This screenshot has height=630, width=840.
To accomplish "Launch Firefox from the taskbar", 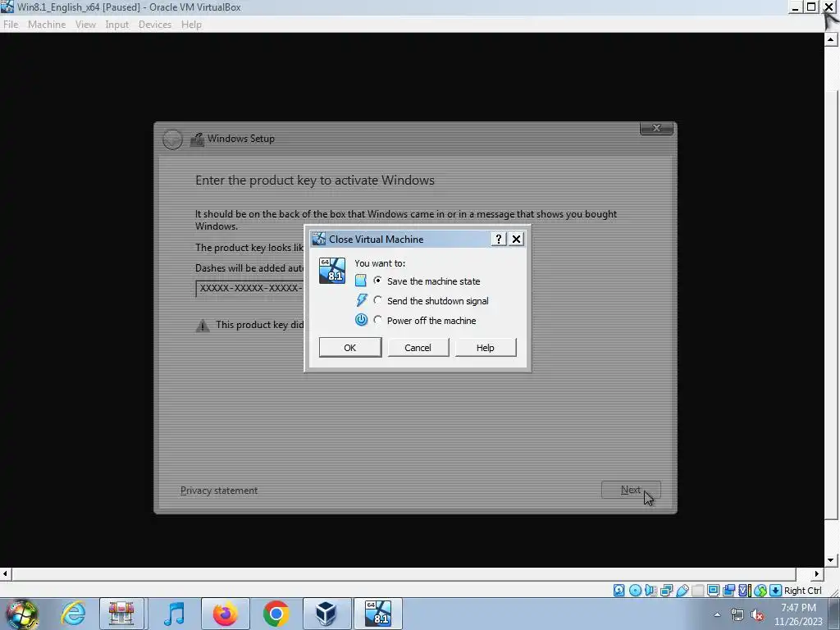I will pyautogui.click(x=225, y=614).
